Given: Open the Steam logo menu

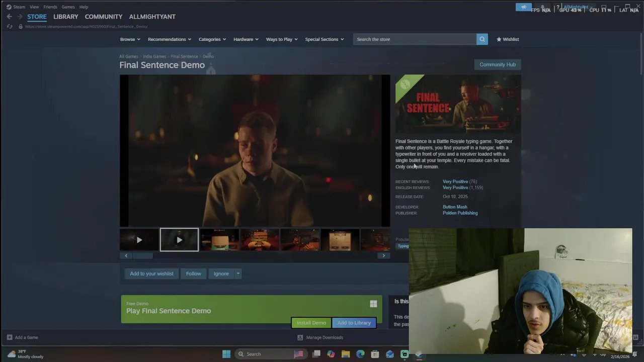Looking at the screenshot, I should tap(16, 7).
